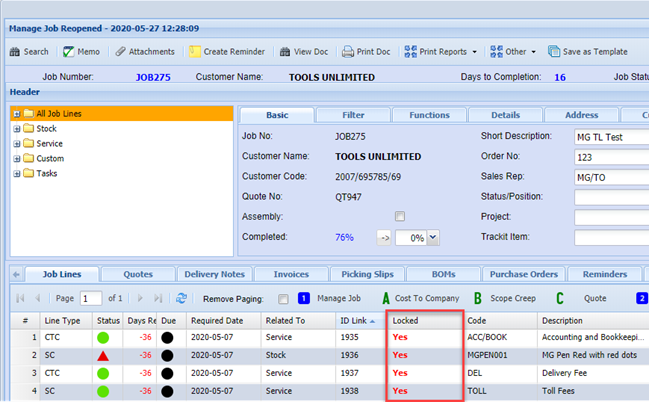
Task: Click the red triangle status on row 2
Action: coord(102,356)
